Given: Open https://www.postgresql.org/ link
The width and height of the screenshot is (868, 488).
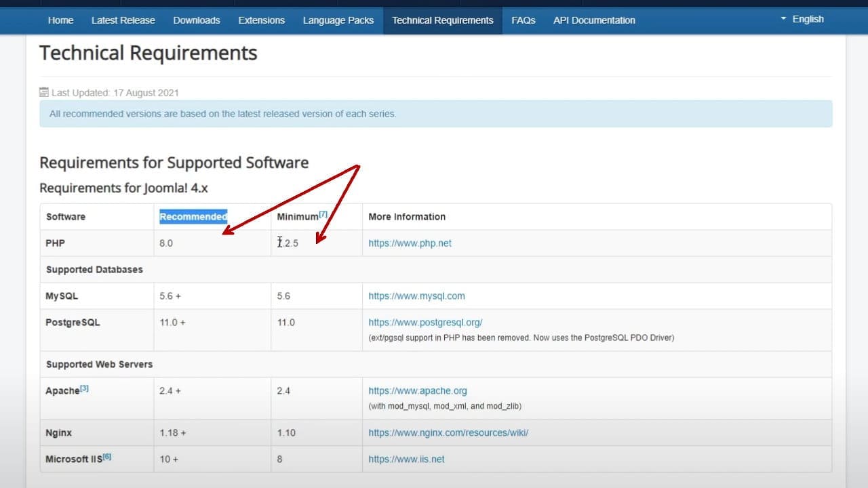Looking at the screenshot, I should tap(425, 322).
